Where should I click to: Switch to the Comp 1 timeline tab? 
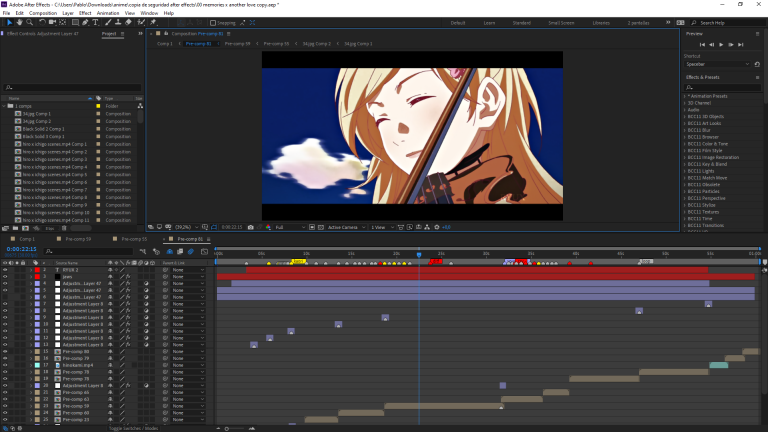(x=27, y=239)
